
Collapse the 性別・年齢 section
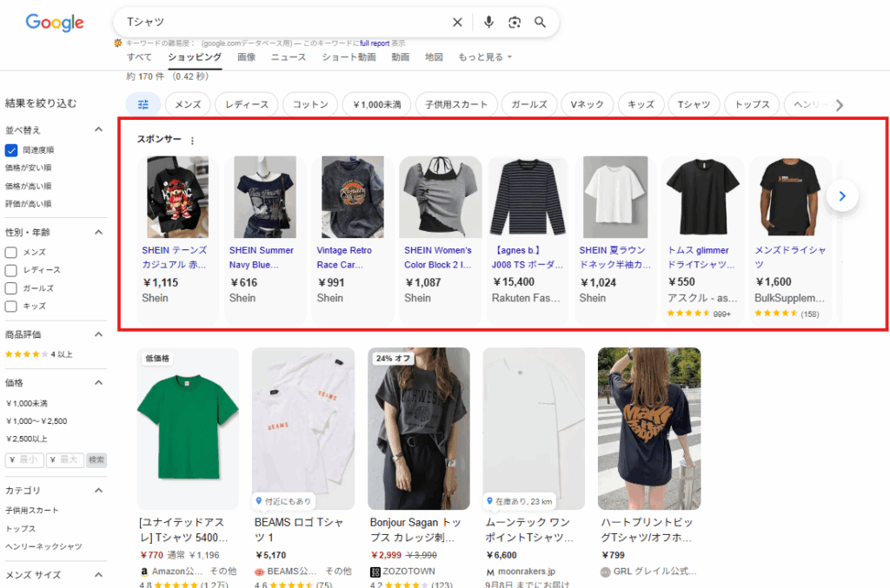point(99,232)
